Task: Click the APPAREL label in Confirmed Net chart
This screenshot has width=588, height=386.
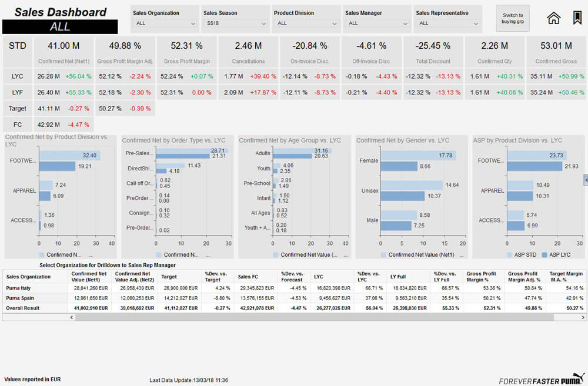Action: [24, 191]
